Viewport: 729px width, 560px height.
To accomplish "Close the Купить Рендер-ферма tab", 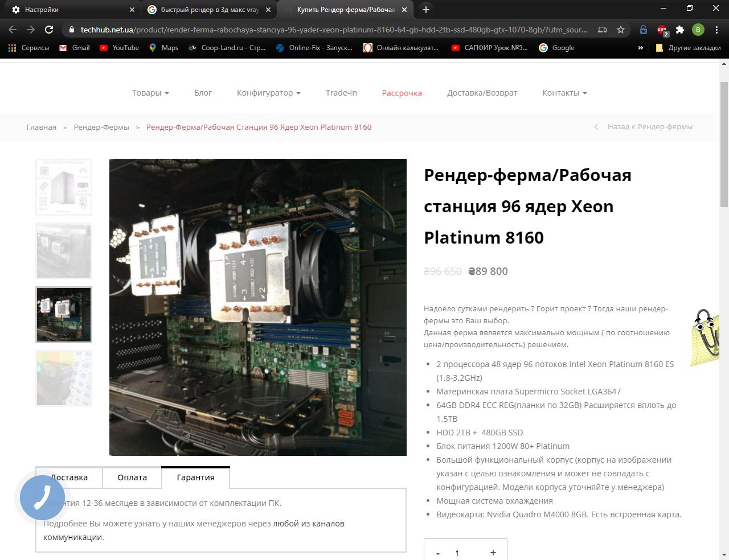I will point(404,10).
